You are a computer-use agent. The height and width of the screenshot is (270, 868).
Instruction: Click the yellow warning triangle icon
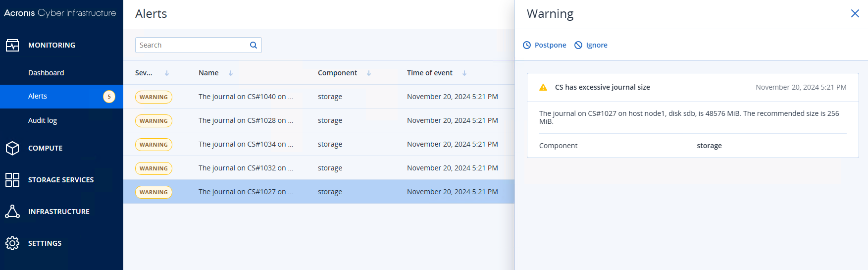tap(543, 87)
